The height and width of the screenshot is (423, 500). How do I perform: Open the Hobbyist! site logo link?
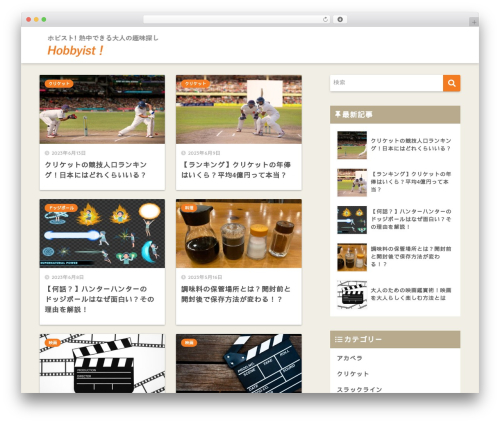[x=75, y=51]
